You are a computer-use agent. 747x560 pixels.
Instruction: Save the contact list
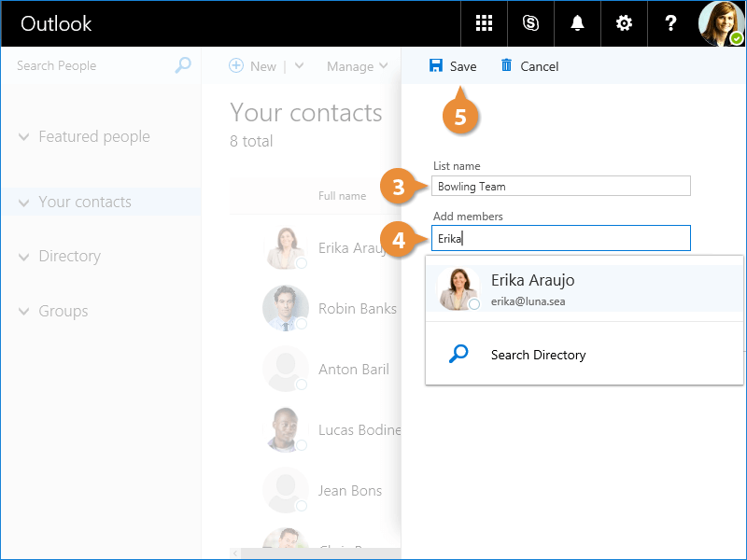[x=453, y=66]
